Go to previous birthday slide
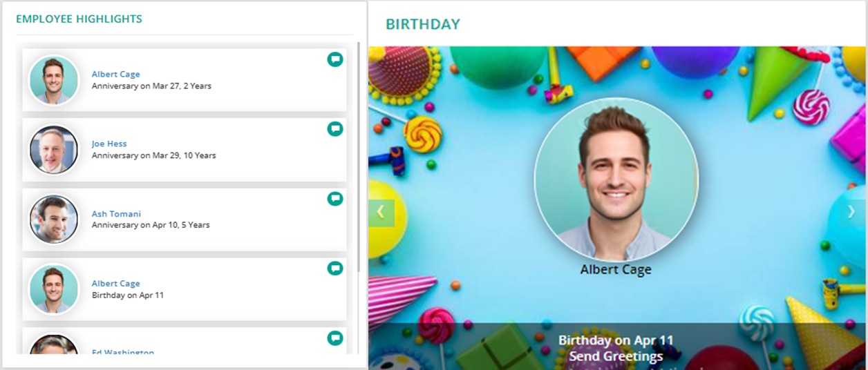Screen dimensions: 868x370 381,213
